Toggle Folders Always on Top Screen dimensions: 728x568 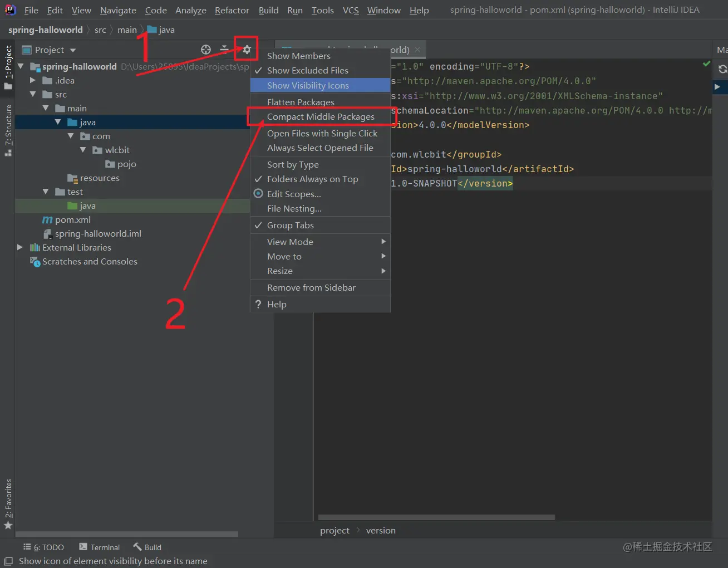point(320,179)
